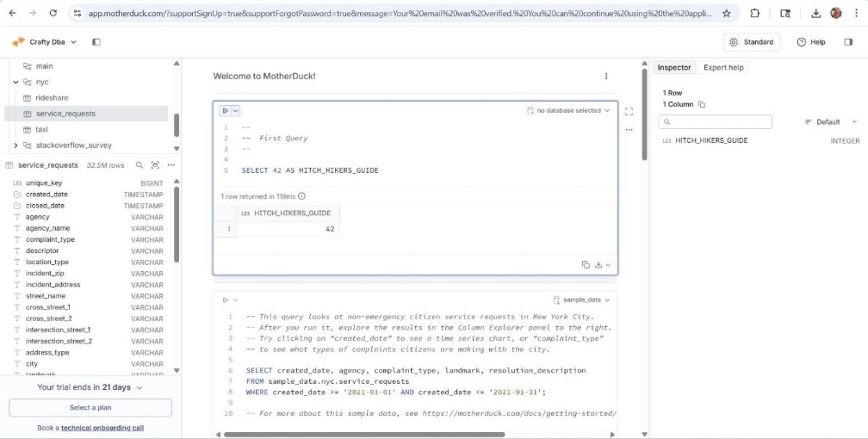The image size is (868, 439).
Task: Open the Crafty Dba organization dropdown
Action: click(44, 42)
